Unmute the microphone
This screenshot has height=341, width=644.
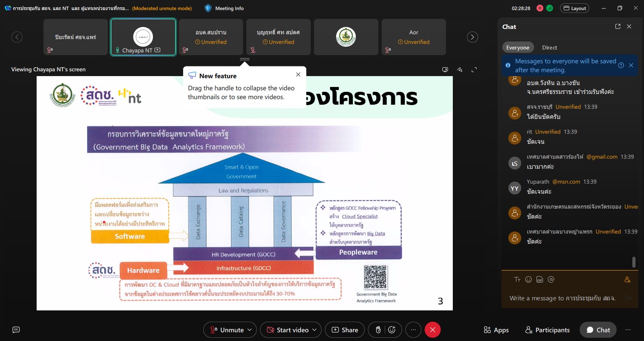pyautogui.click(x=227, y=330)
